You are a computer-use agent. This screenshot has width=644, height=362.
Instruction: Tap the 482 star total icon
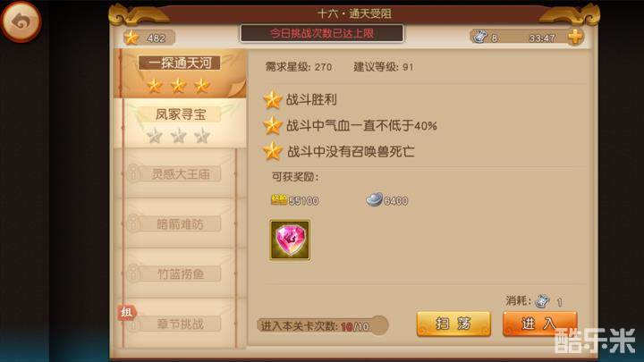(x=131, y=38)
